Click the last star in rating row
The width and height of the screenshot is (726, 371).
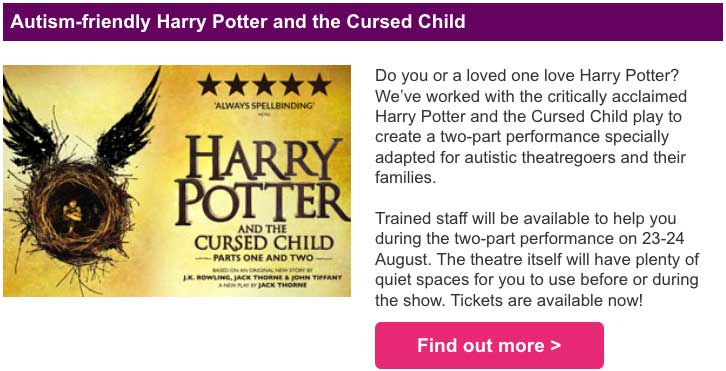319,85
